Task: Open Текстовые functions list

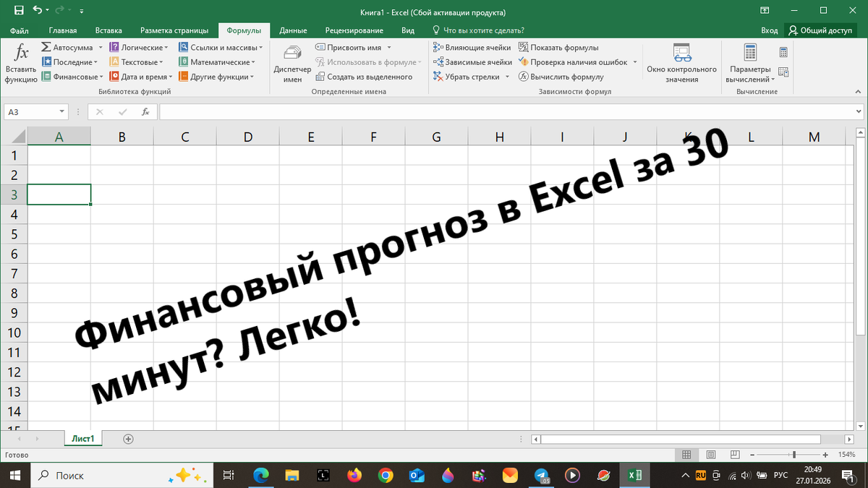Action: pyautogui.click(x=135, y=62)
